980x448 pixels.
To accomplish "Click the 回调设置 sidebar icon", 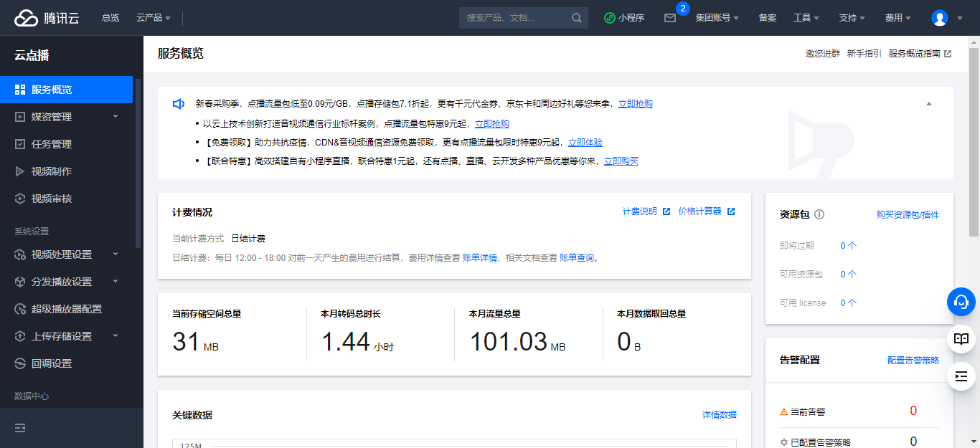I will [x=20, y=363].
